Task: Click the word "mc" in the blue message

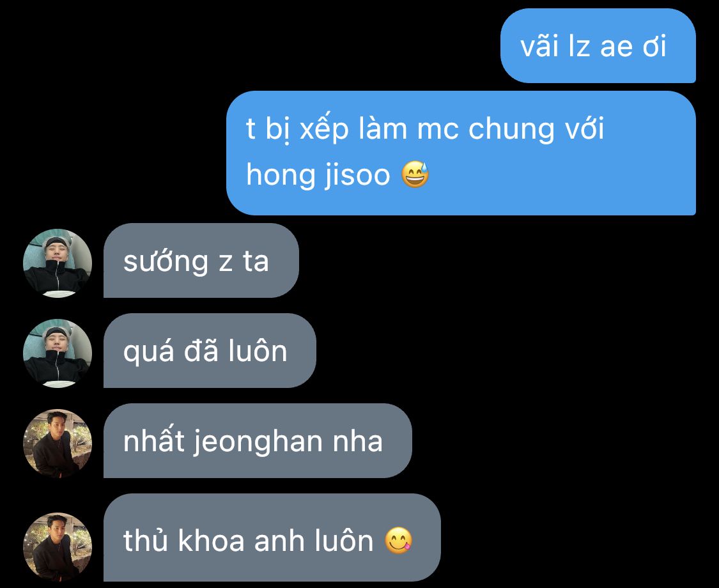Action: tap(437, 130)
